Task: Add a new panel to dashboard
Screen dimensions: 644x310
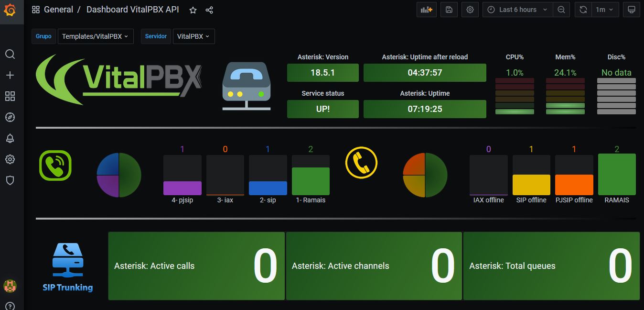Action: tap(427, 10)
